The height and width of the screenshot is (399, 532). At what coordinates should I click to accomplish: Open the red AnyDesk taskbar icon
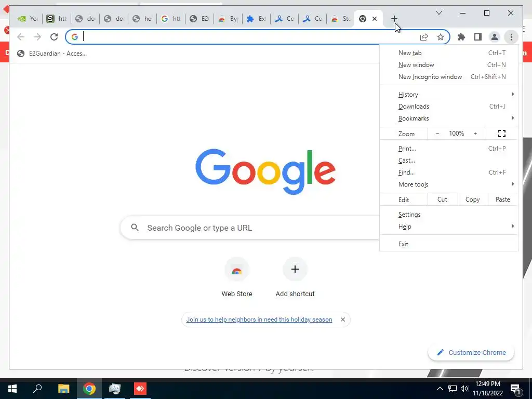(140, 389)
